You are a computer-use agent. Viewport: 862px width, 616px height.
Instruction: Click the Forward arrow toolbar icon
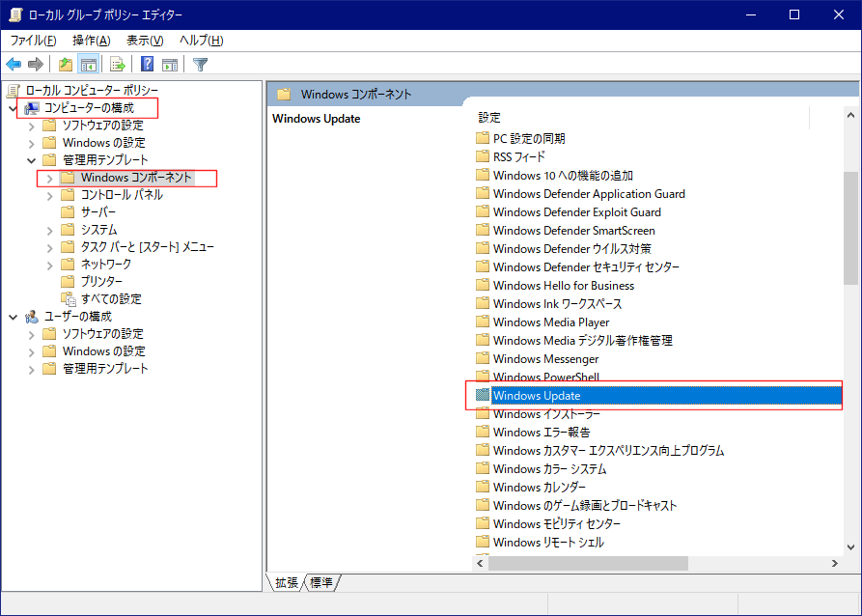coord(36,65)
